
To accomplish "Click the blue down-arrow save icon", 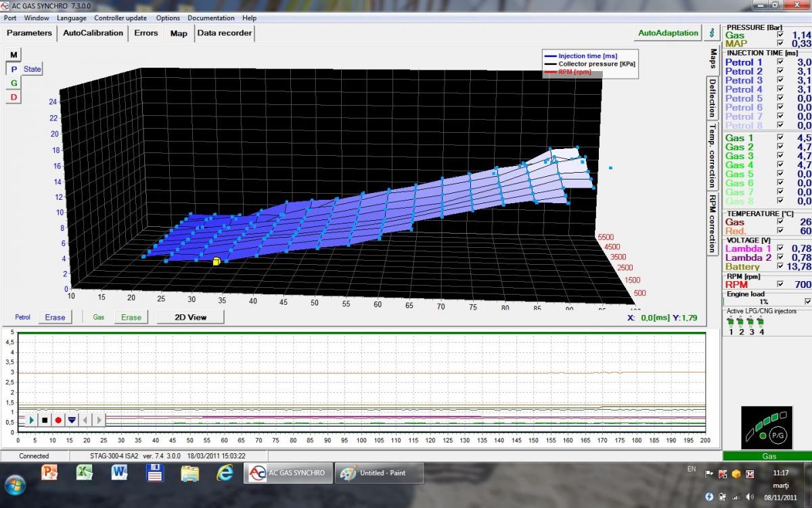I will (x=72, y=420).
